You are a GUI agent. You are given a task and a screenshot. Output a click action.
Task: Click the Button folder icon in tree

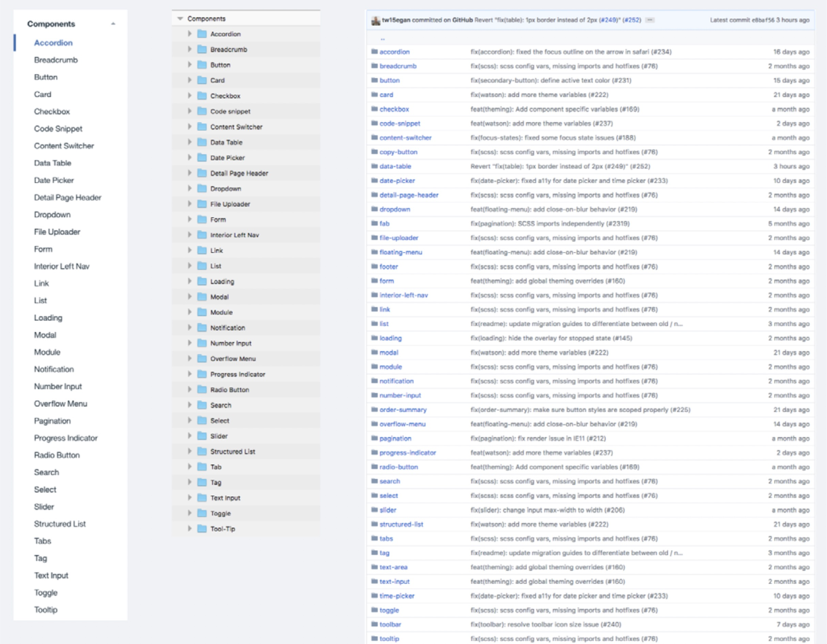pos(202,65)
